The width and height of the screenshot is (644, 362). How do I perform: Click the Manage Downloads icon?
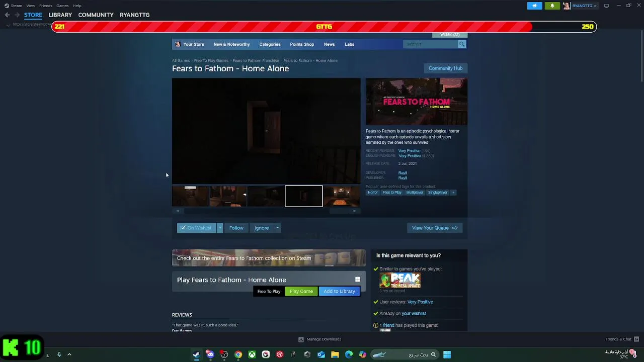point(301,339)
